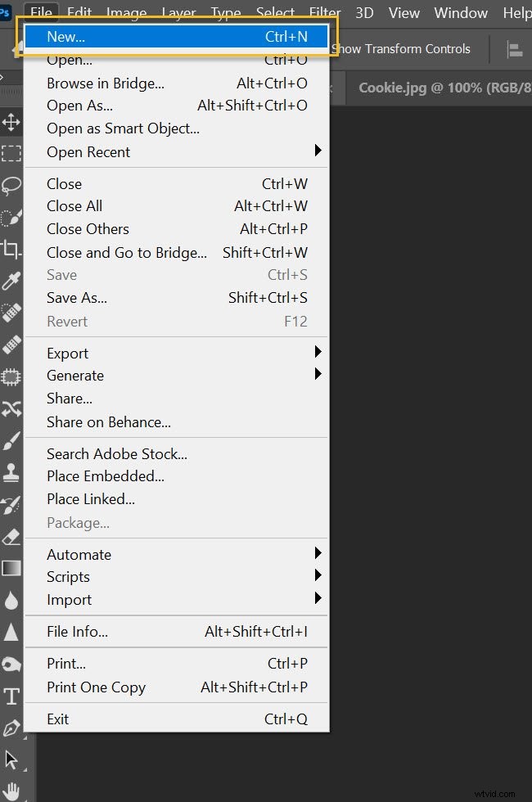
Task: Choose the Brush tool
Action: pos(11,439)
